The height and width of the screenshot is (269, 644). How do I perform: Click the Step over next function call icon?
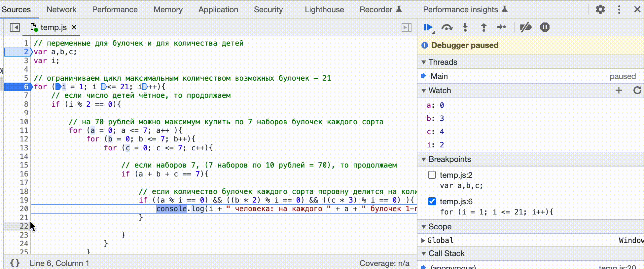[447, 27]
